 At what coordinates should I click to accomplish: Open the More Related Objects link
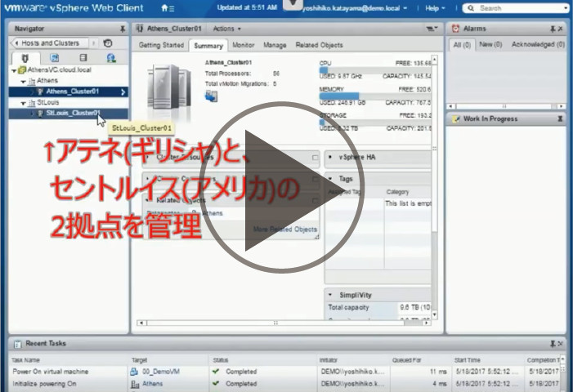pyautogui.click(x=285, y=229)
